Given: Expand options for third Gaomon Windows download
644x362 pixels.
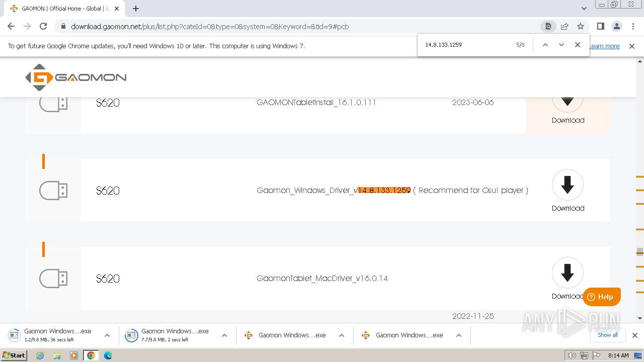Looking at the screenshot, I should click(342, 335).
